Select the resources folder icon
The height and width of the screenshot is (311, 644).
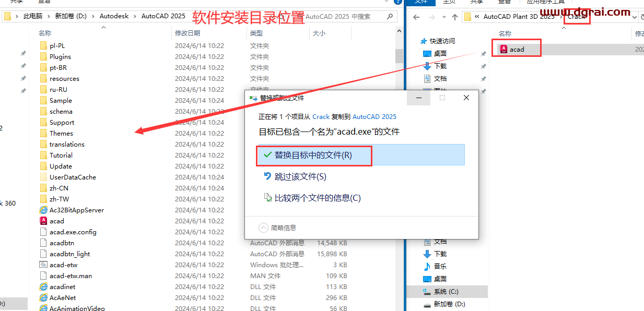(x=43, y=79)
